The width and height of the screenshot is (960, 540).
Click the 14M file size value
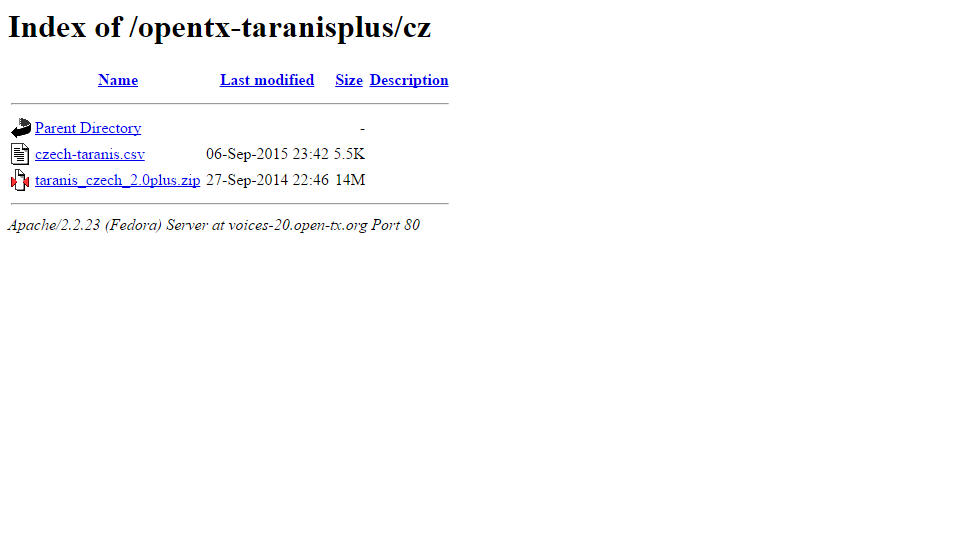tap(350, 180)
